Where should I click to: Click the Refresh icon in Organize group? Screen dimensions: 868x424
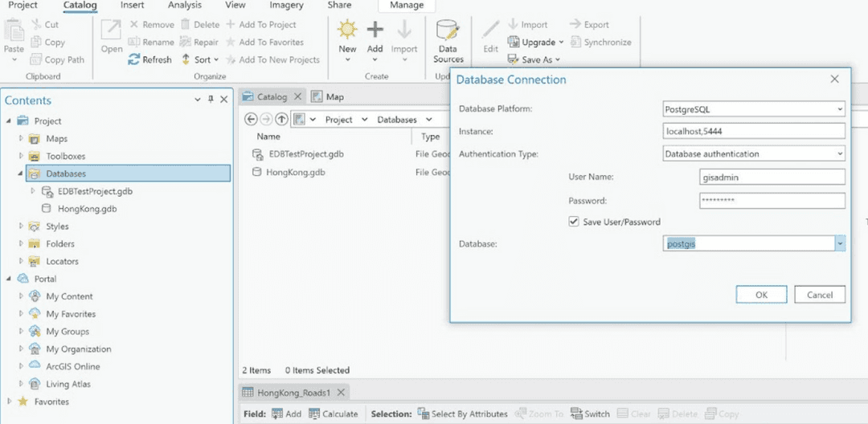(x=135, y=59)
